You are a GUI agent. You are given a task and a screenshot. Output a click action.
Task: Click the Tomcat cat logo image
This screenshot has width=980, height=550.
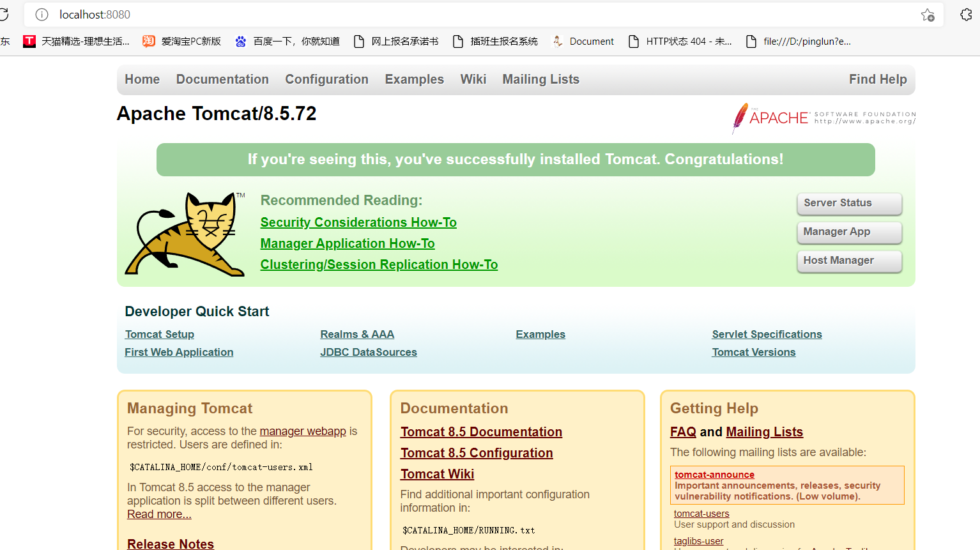pyautogui.click(x=185, y=234)
